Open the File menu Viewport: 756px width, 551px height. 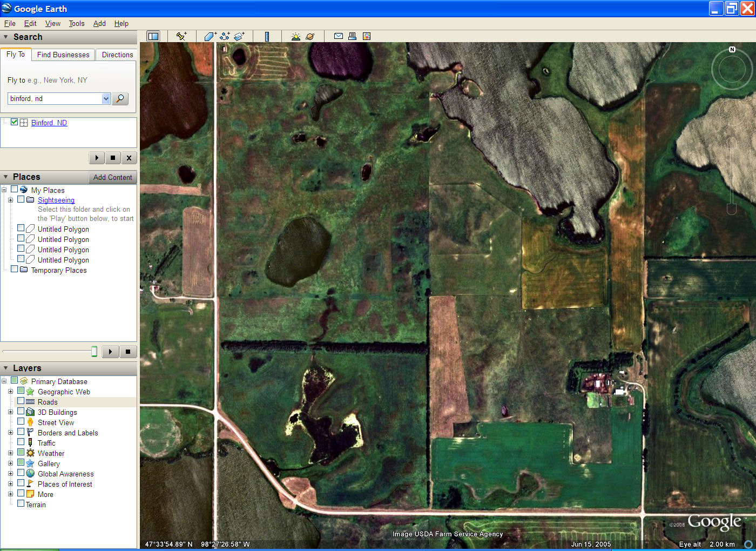[x=10, y=23]
